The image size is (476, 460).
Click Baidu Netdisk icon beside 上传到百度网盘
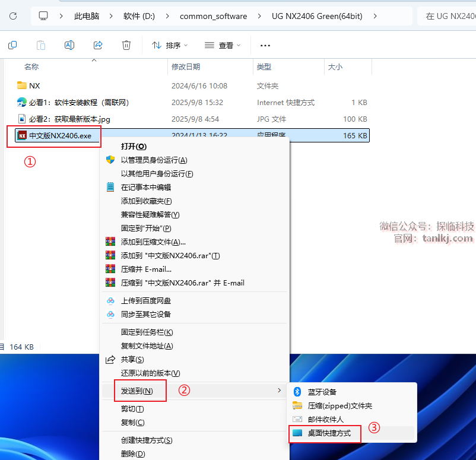pyautogui.click(x=110, y=300)
